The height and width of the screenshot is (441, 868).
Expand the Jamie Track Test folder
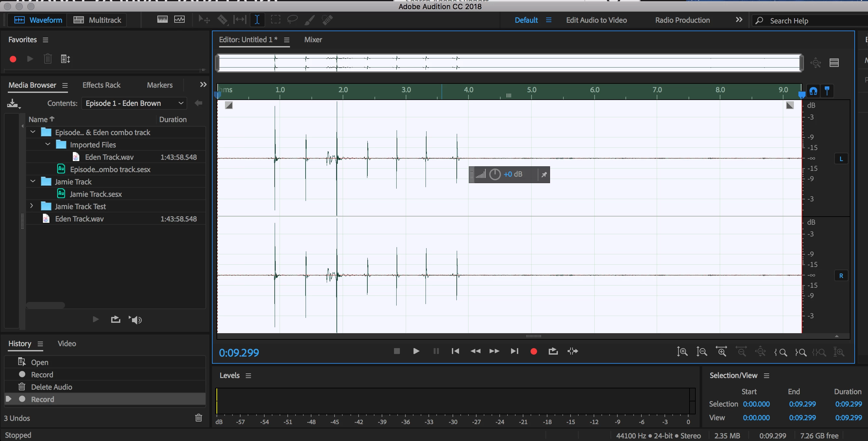point(32,206)
